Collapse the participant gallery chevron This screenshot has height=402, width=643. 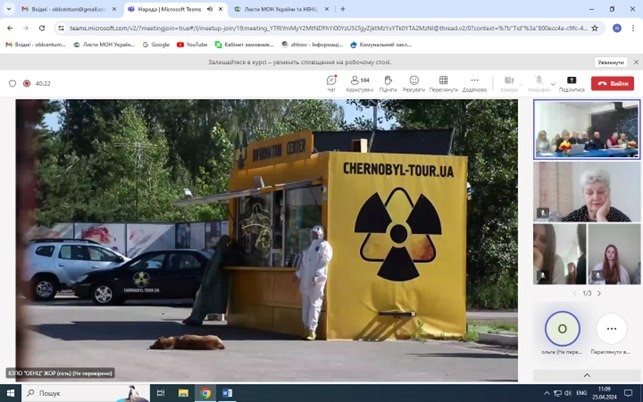[x=587, y=375]
